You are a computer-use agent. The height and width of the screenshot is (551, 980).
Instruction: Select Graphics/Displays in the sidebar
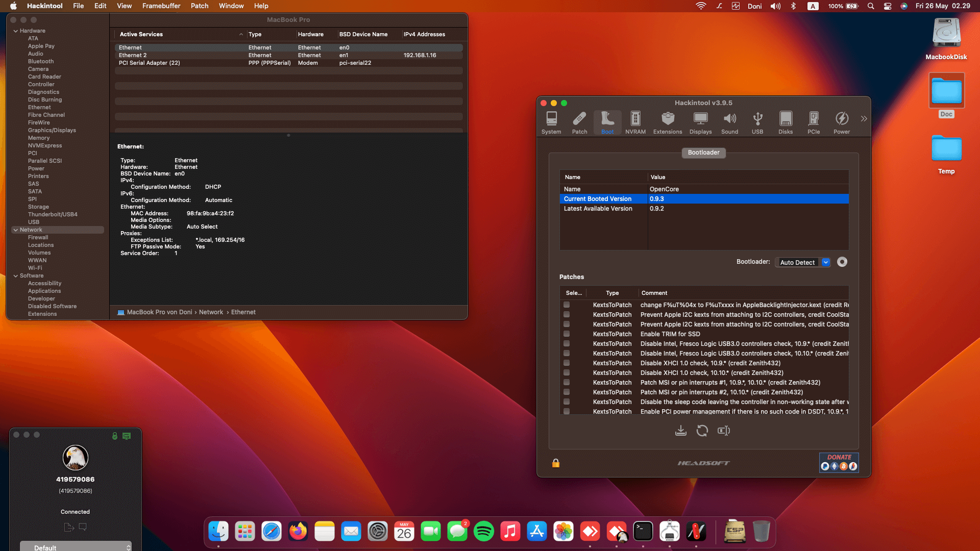(x=52, y=130)
